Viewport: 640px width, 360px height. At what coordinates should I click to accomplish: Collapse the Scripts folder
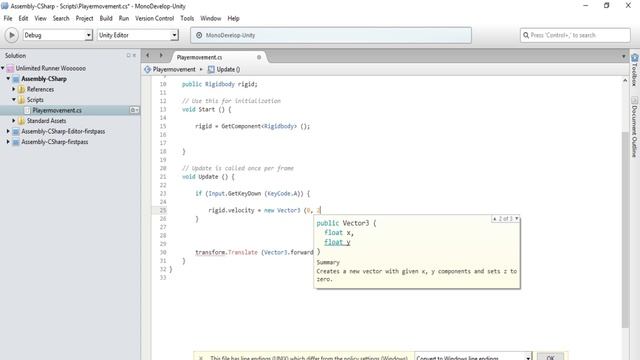13,100
